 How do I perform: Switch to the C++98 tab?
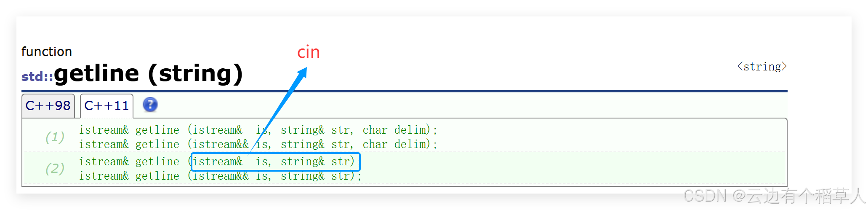(x=48, y=106)
